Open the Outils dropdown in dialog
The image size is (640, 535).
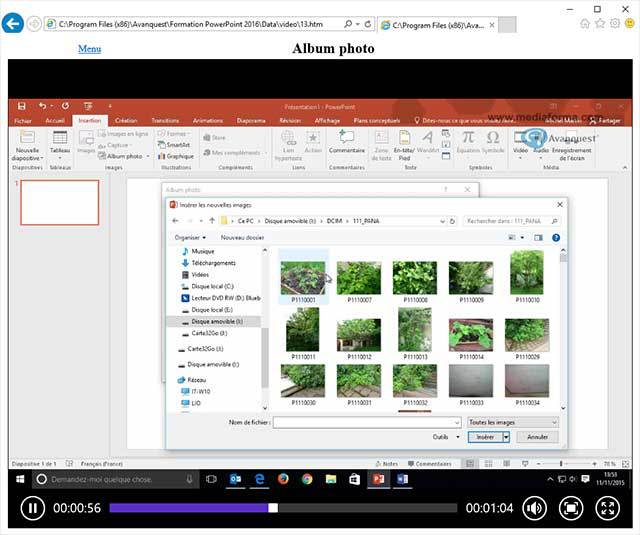(x=443, y=437)
